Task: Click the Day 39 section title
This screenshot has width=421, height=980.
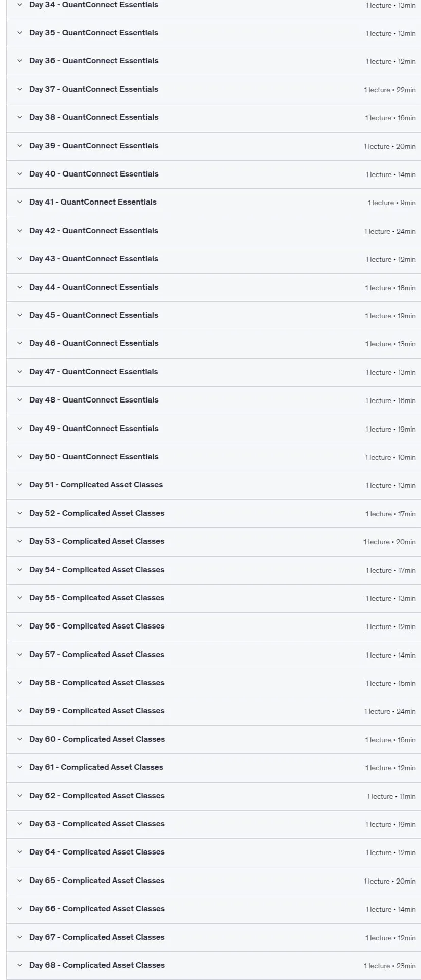Action: [x=94, y=146]
